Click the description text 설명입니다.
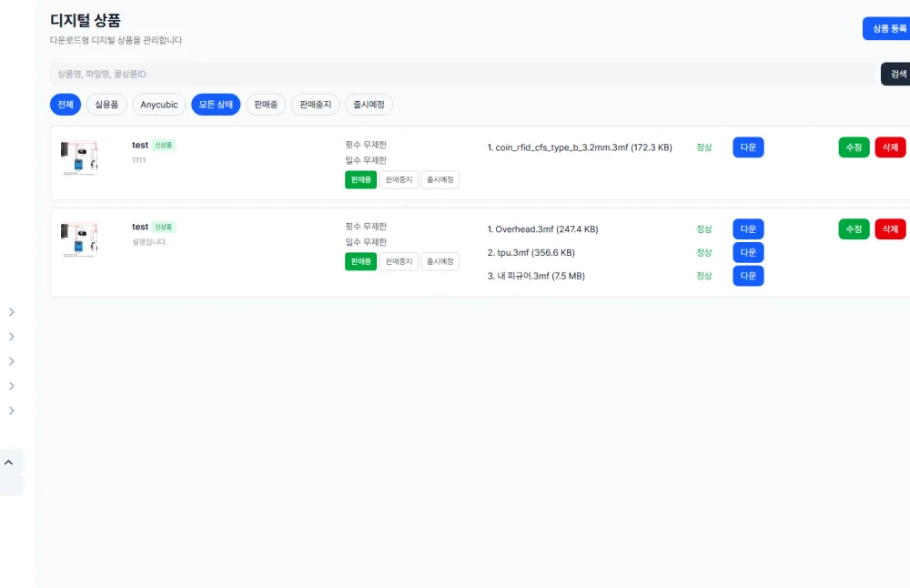The width and height of the screenshot is (910, 588). click(x=150, y=242)
